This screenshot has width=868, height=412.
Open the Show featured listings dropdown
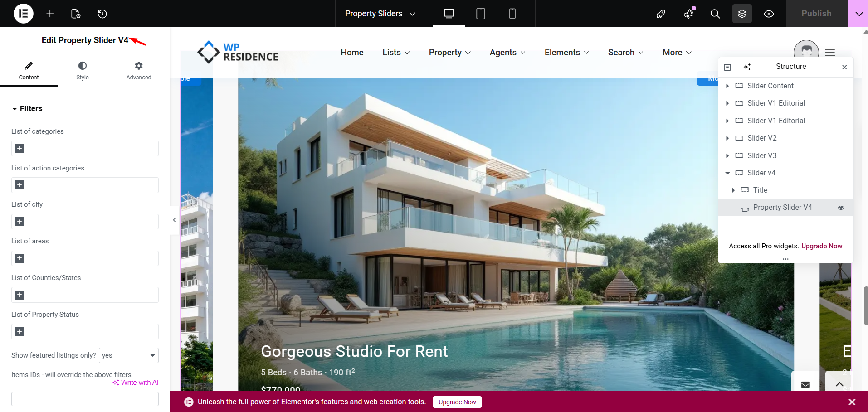coord(129,355)
